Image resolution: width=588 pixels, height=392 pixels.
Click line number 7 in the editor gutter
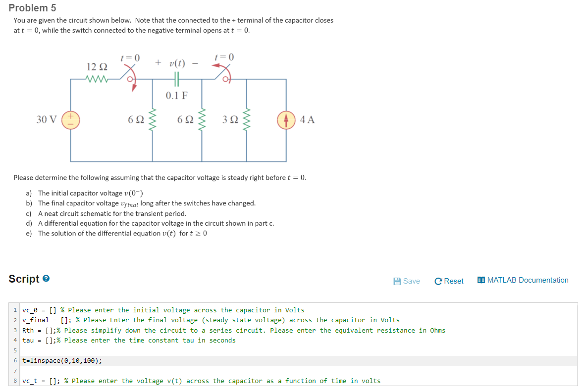click(x=15, y=371)
